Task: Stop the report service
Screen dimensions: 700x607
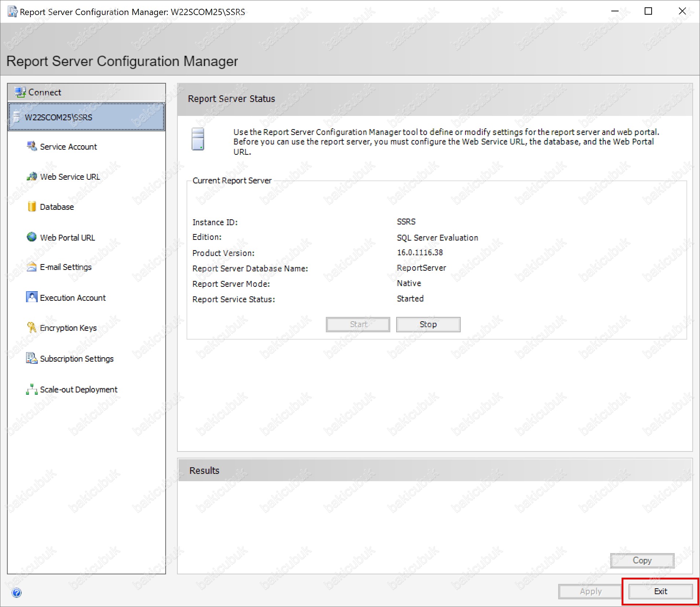Action: point(428,324)
